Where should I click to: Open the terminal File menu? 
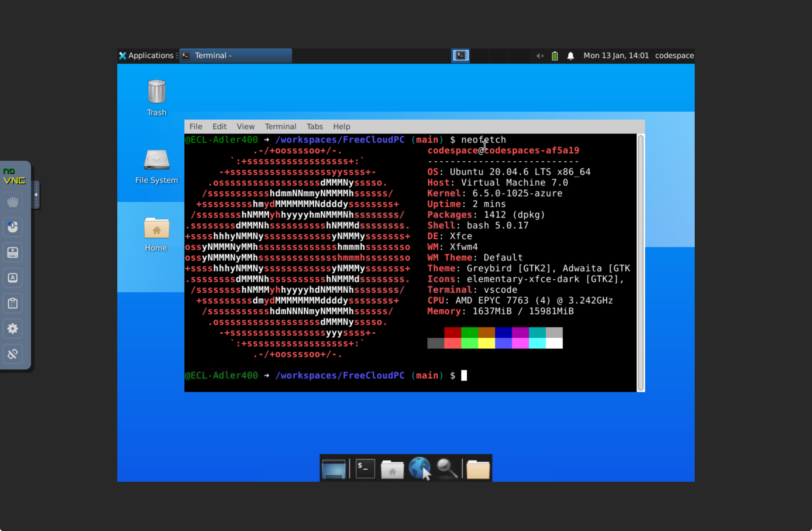click(195, 127)
